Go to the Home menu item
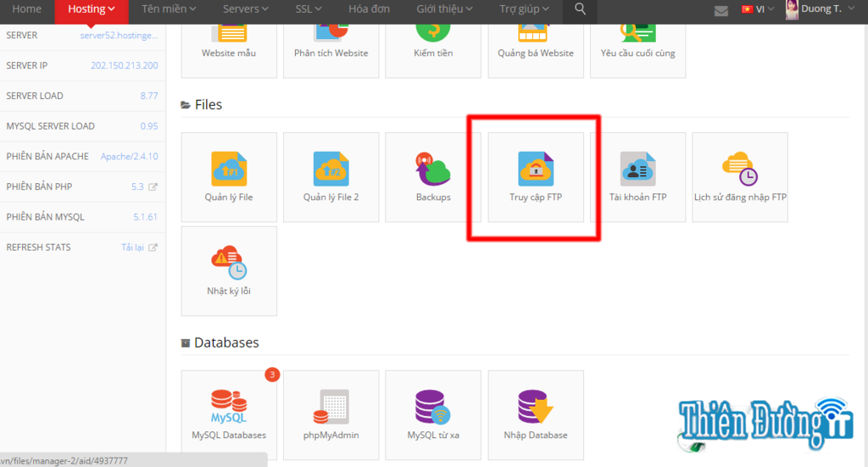This screenshot has width=868, height=467. 27,9
